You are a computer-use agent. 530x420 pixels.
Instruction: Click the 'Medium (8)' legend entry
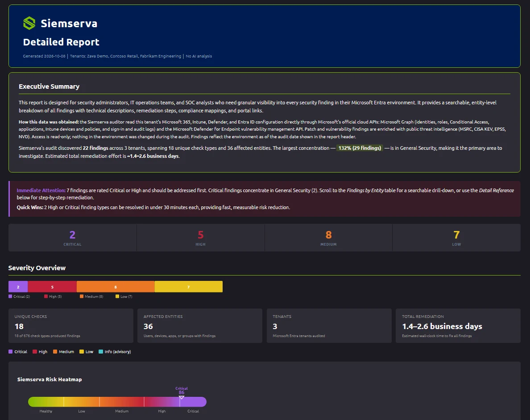click(x=91, y=296)
